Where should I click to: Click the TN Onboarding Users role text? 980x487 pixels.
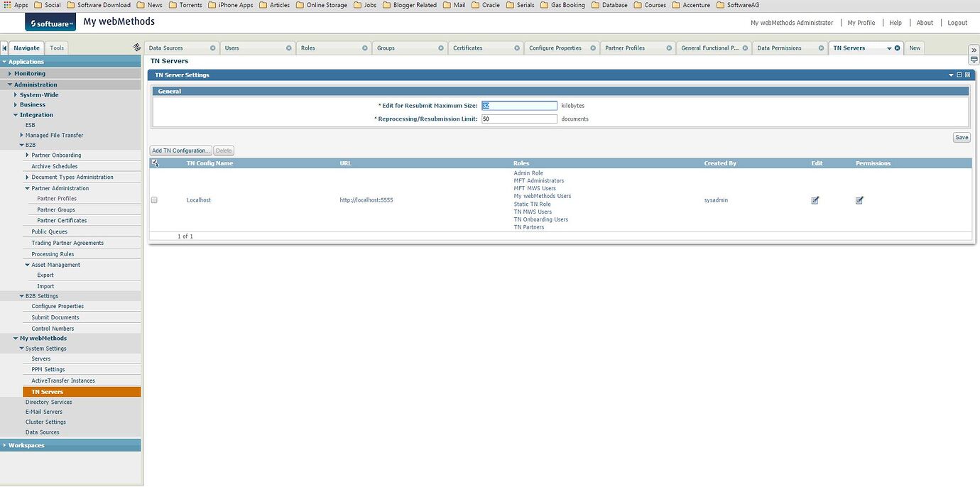540,219
